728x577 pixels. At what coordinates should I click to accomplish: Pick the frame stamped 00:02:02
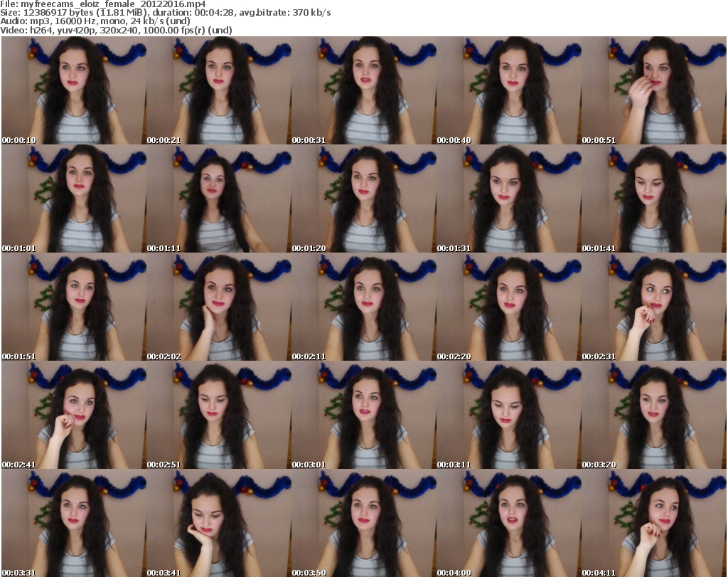pyautogui.click(x=219, y=307)
